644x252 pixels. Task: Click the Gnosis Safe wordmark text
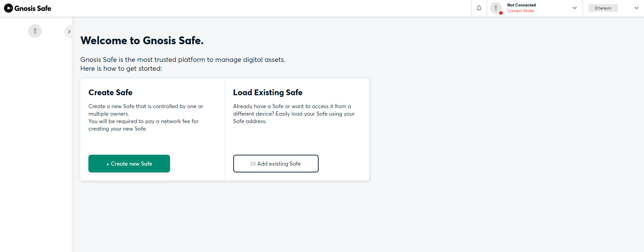pyautogui.click(x=33, y=9)
